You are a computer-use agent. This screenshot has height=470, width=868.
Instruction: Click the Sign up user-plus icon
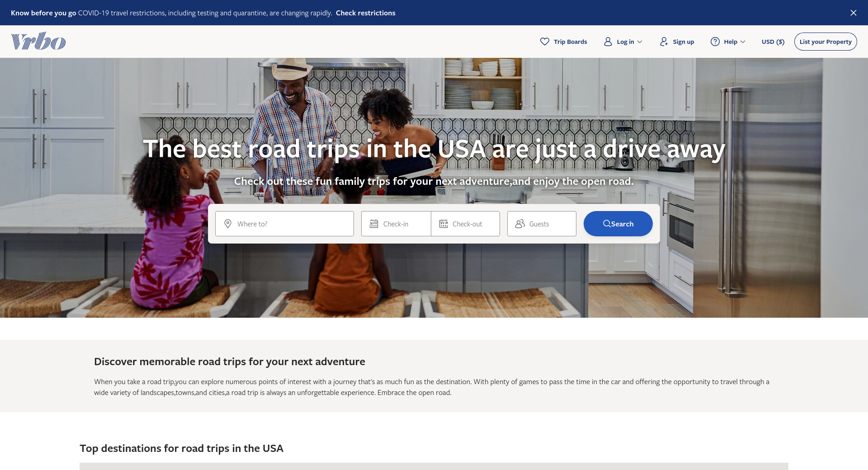point(664,42)
